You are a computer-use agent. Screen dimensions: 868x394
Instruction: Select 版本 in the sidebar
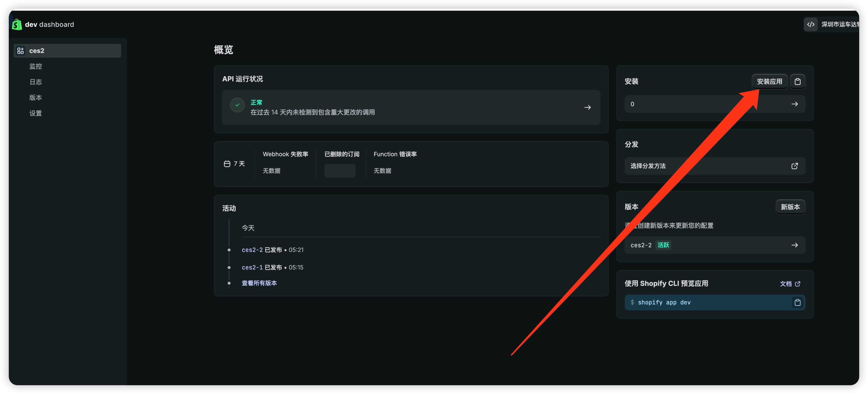[x=35, y=98]
